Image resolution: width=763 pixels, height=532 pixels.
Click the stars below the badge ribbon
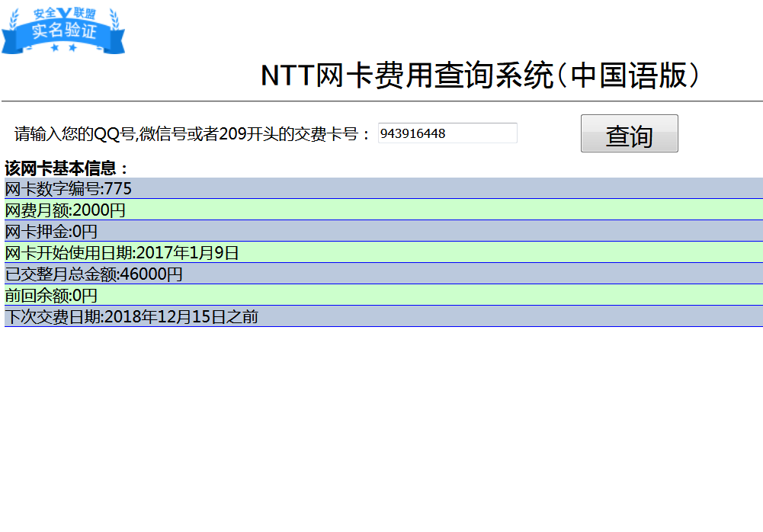point(63,48)
